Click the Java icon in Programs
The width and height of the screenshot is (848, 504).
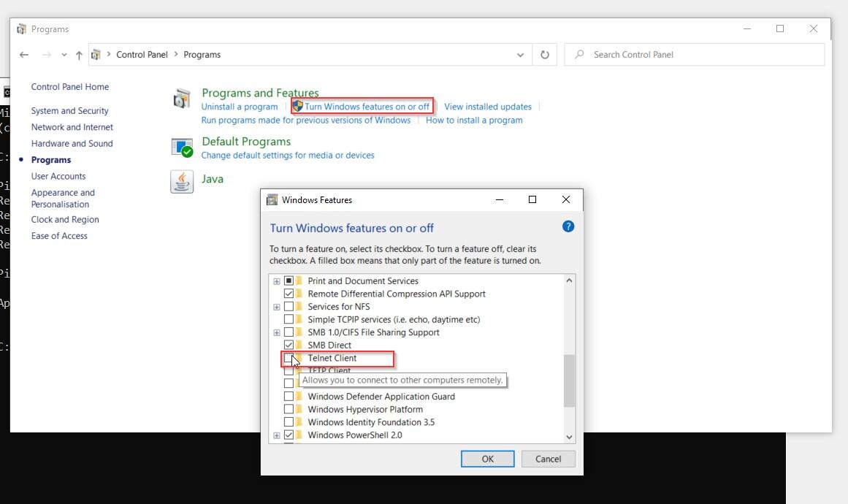pos(182,181)
